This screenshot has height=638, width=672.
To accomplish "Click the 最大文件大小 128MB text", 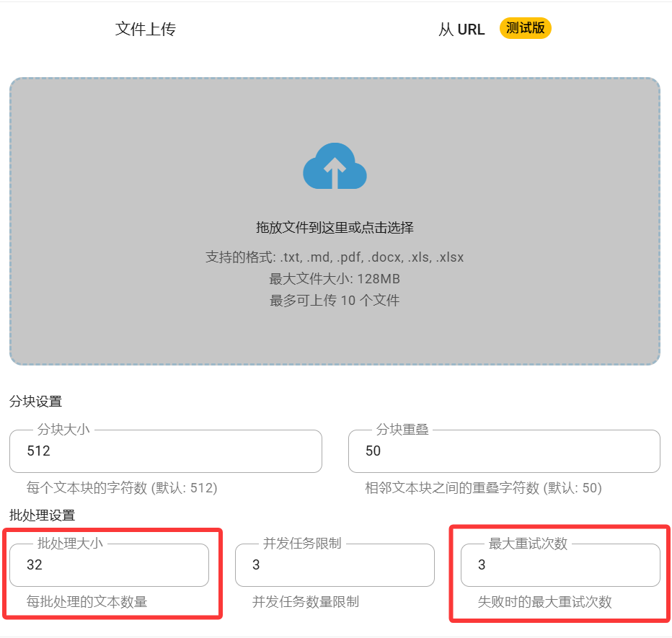I will tap(334, 279).
